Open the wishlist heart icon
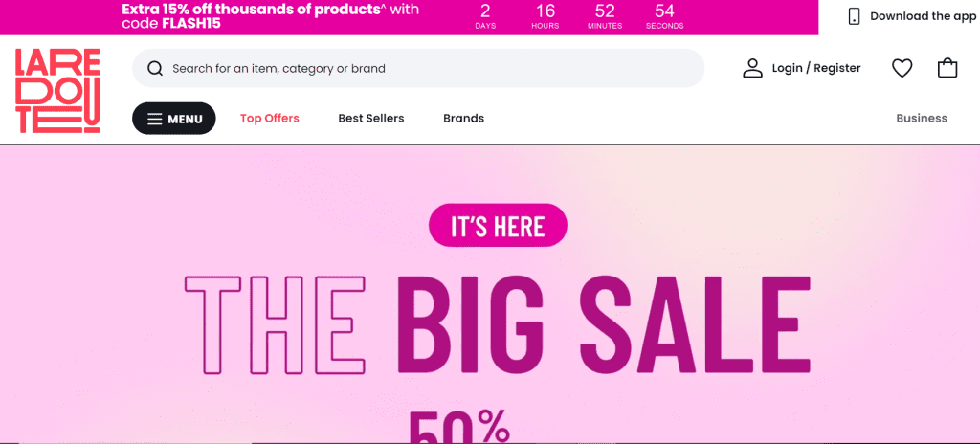The width and height of the screenshot is (980, 444). [x=902, y=68]
